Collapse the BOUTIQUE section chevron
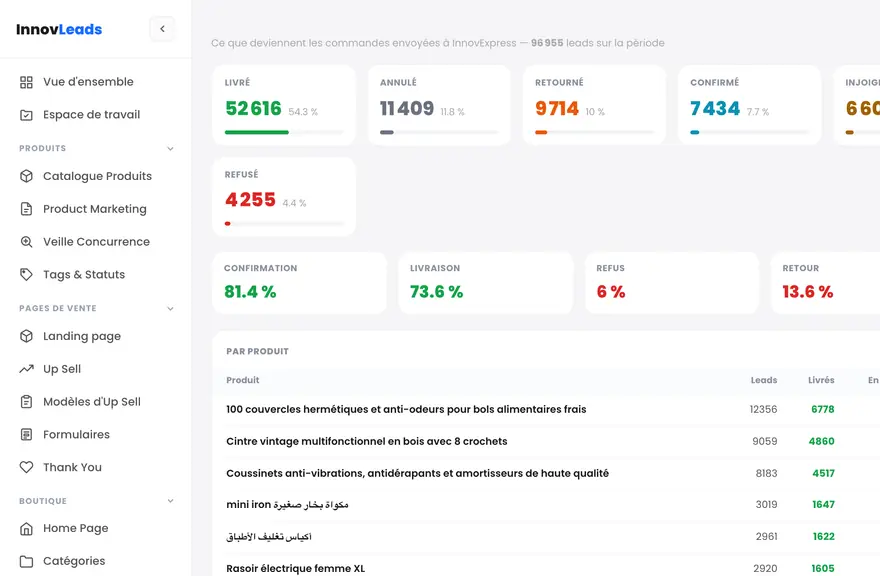Viewport: 880px width, 576px height. click(x=171, y=501)
